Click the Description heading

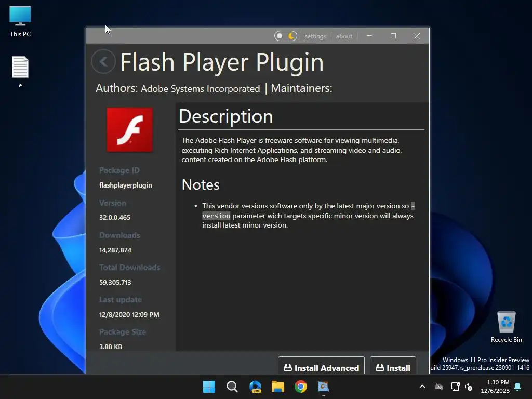[225, 116]
